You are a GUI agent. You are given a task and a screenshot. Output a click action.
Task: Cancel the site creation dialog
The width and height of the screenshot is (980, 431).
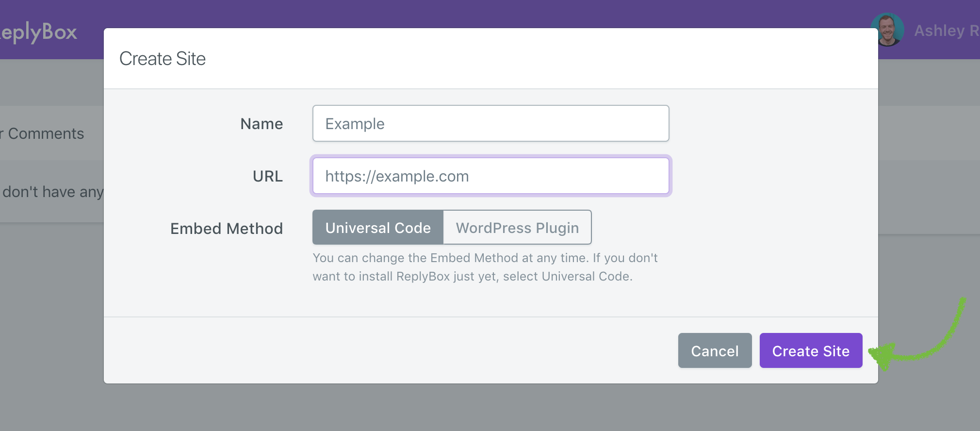714,350
